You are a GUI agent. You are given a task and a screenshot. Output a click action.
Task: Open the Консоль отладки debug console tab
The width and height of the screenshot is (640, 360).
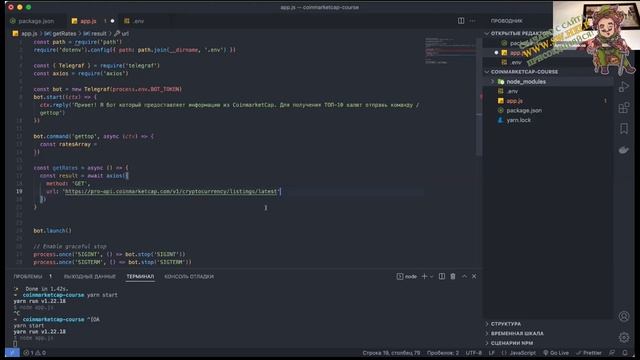189,276
